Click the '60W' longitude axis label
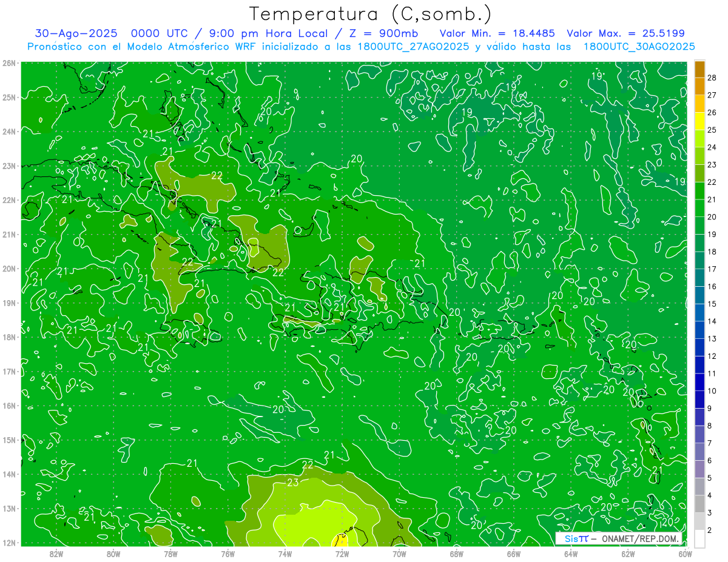Viewport: 728px width, 562px height. 685,554
